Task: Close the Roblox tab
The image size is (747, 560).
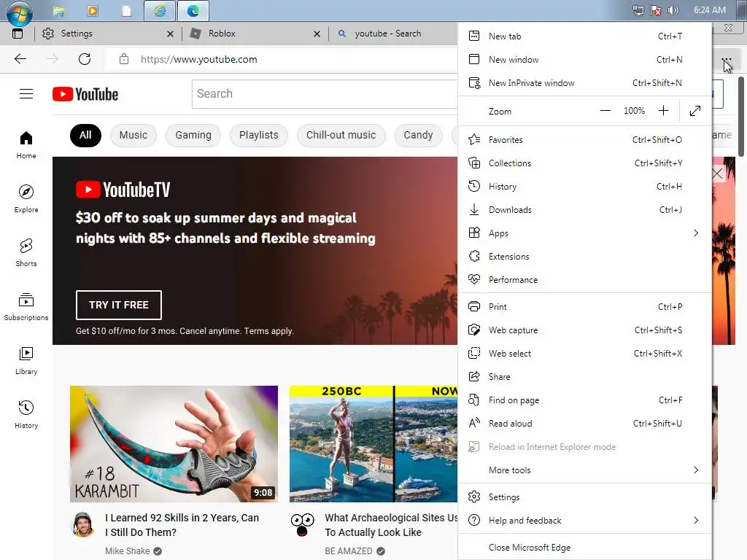Action: tap(317, 34)
